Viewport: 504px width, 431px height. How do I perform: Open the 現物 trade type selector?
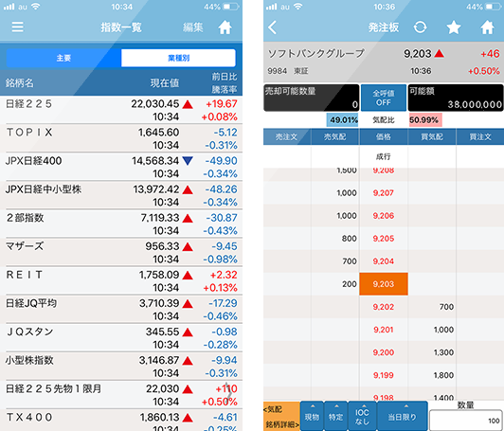(312, 416)
